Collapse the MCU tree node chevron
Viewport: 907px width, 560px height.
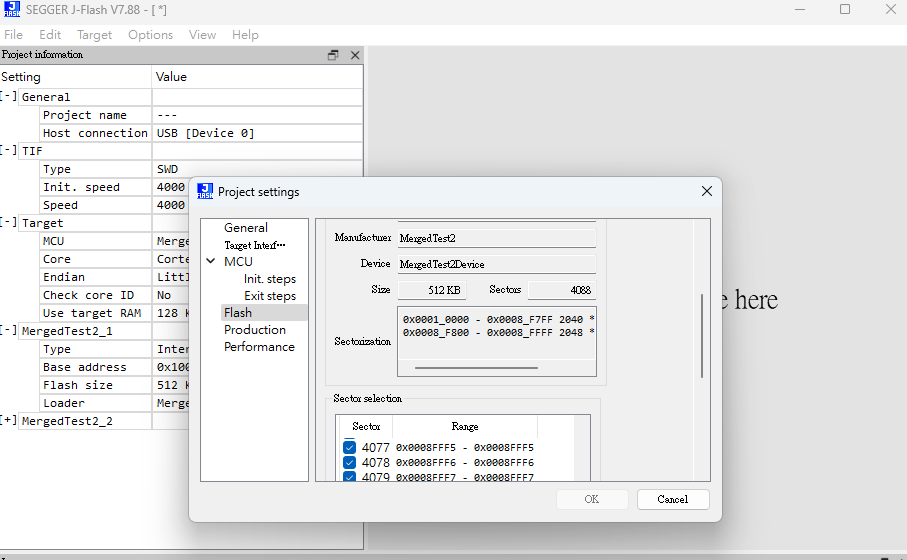click(x=211, y=261)
